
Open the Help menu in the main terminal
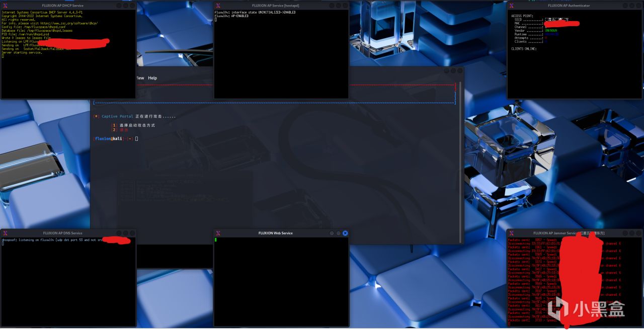point(152,78)
